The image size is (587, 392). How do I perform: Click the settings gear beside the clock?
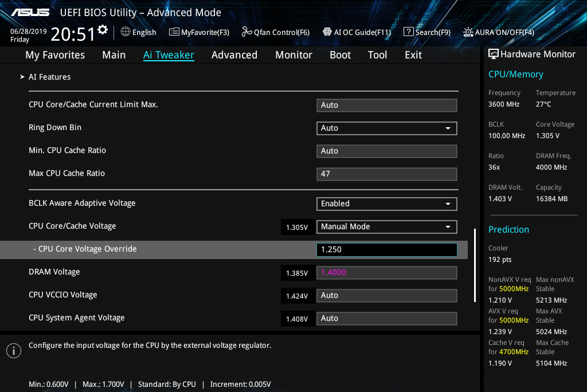[103, 30]
